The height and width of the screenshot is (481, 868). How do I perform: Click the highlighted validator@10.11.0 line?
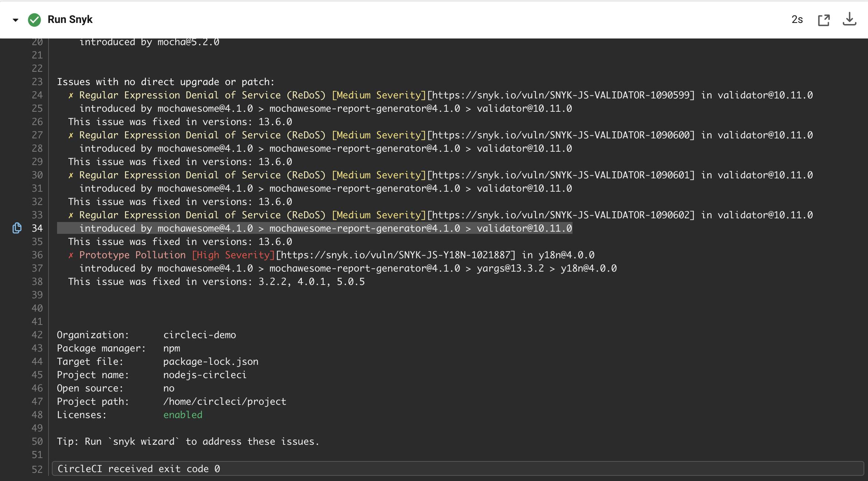(315, 228)
